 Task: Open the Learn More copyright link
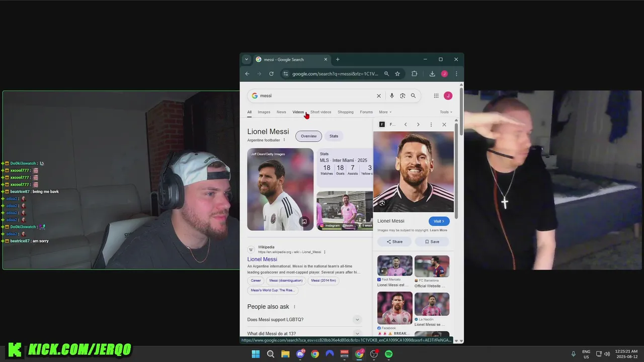click(x=439, y=230)
